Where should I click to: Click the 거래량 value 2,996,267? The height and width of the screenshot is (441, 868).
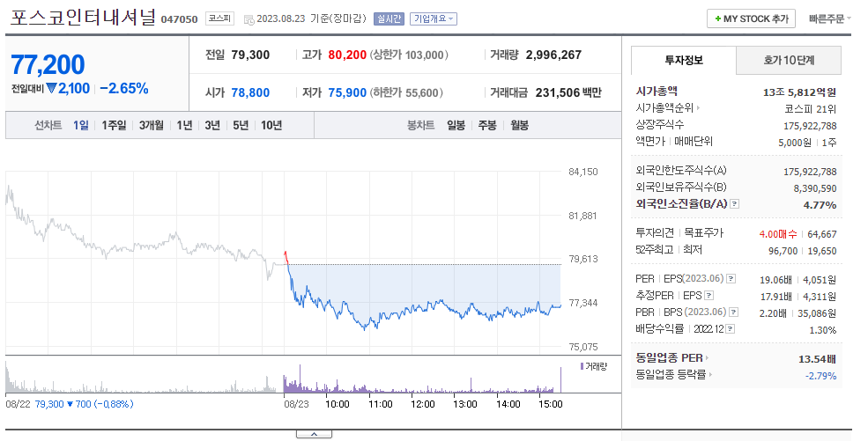tap(553, 55)
